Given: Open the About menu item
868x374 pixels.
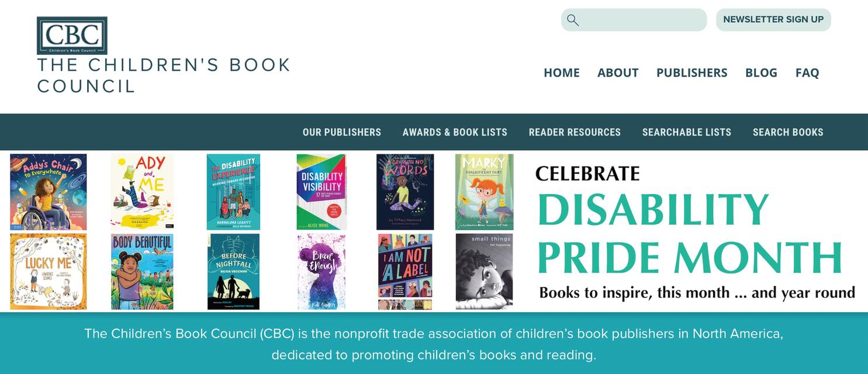Looking at the screenshot, I should (x=618, y=72).
